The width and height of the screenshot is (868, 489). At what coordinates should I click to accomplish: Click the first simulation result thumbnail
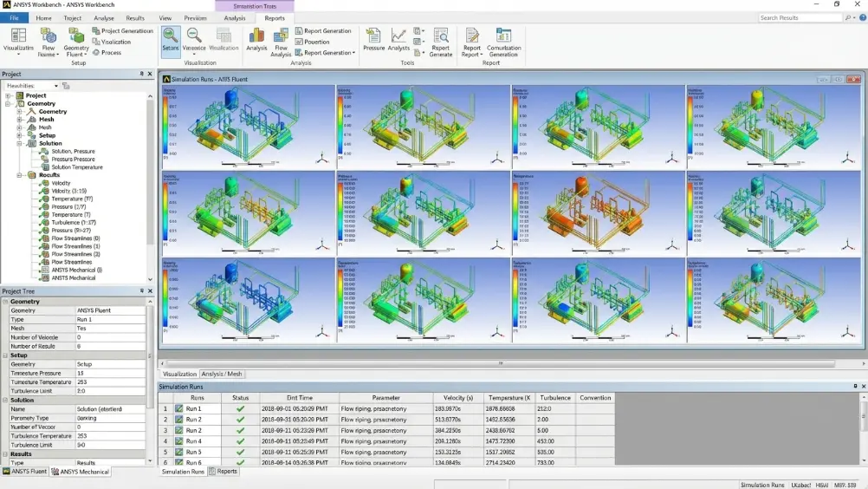[249, 127]
